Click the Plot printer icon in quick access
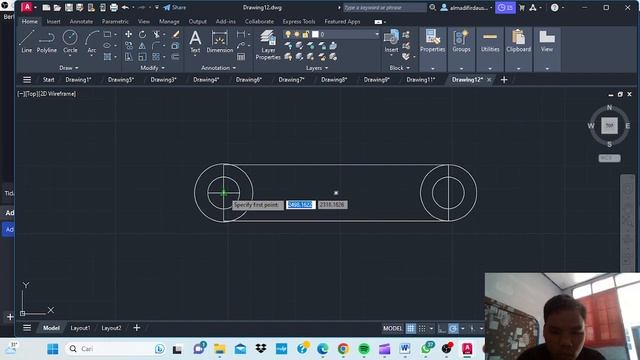The height and width of the screenshot is (360, 640). pyautogui.click(x=114, y=7)
